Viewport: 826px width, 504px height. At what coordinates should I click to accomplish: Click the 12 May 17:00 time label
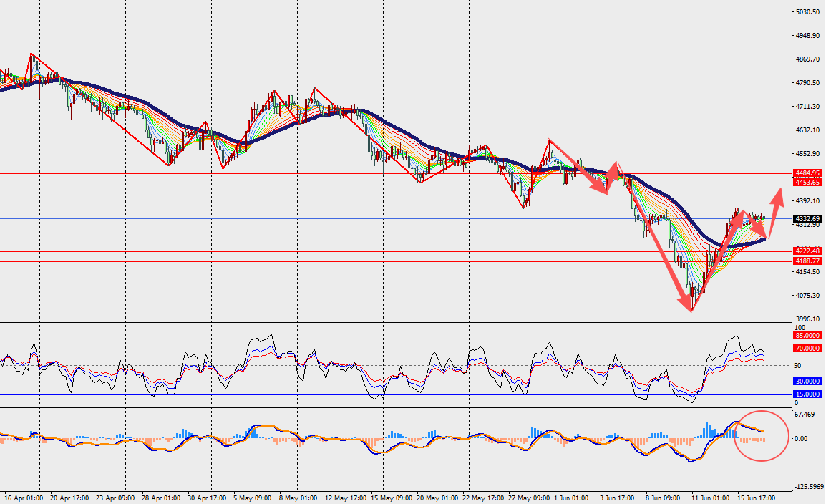click(344, 498)
